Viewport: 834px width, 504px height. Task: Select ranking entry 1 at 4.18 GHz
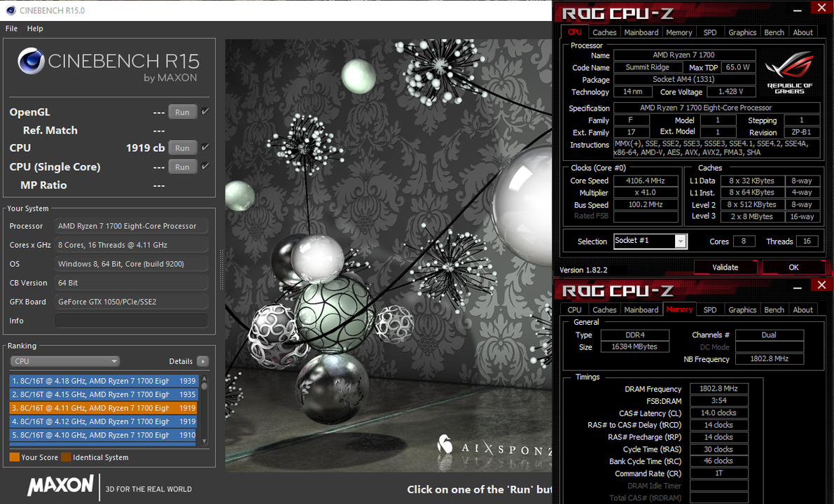coord(104,381)
